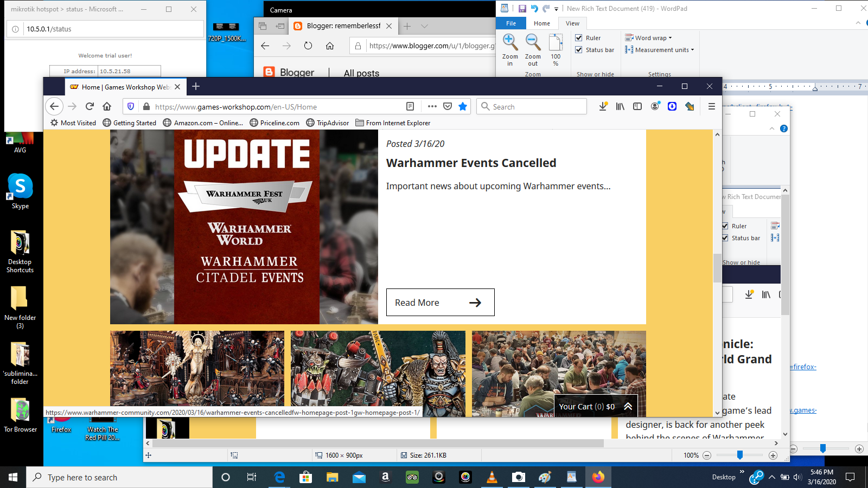Click the Firefox Search box
This screenshot has width=868, height=488.
532,107
